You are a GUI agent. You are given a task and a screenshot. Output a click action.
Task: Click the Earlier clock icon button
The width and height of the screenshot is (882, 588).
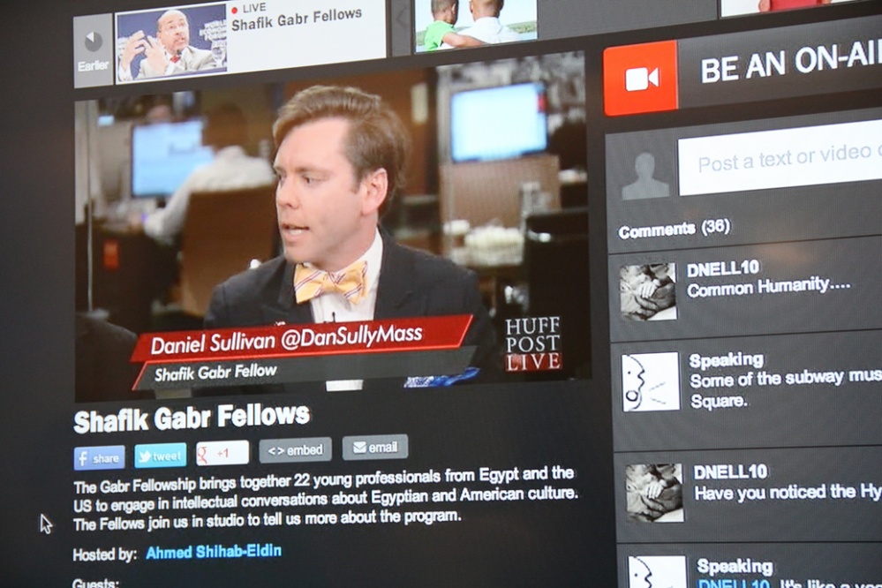pyautogui.click(x=93, y=49)
